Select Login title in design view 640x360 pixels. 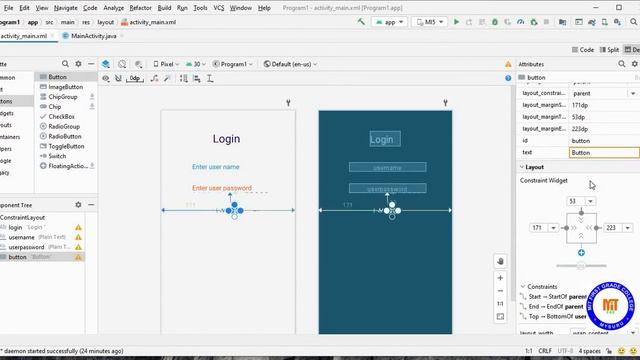(227, 139)
